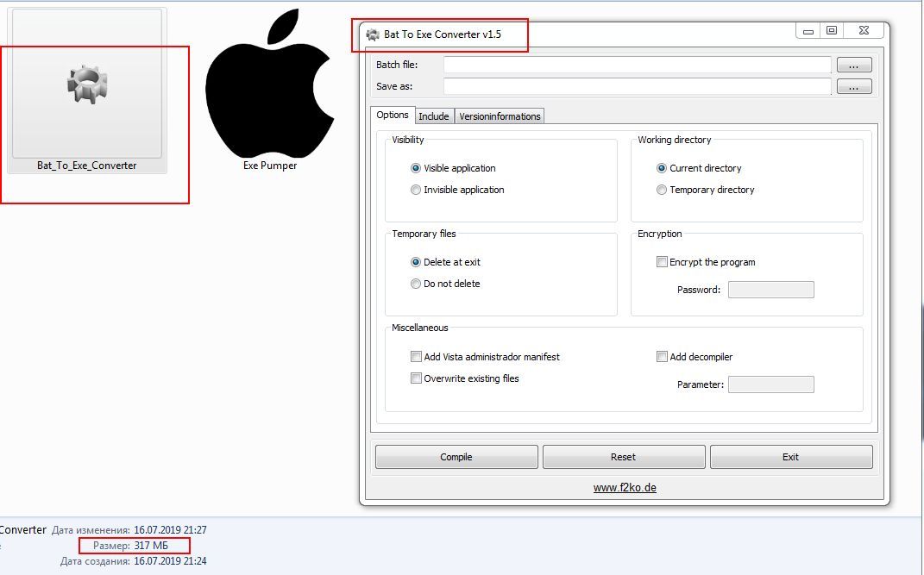
Task: Focus the Save as path field
Action: tap(637, 86)
